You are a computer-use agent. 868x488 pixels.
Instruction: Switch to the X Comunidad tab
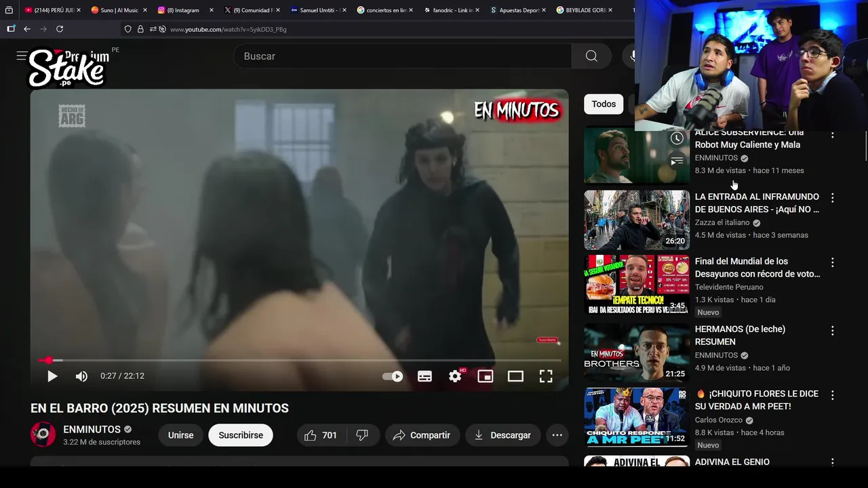click(252, 10)
